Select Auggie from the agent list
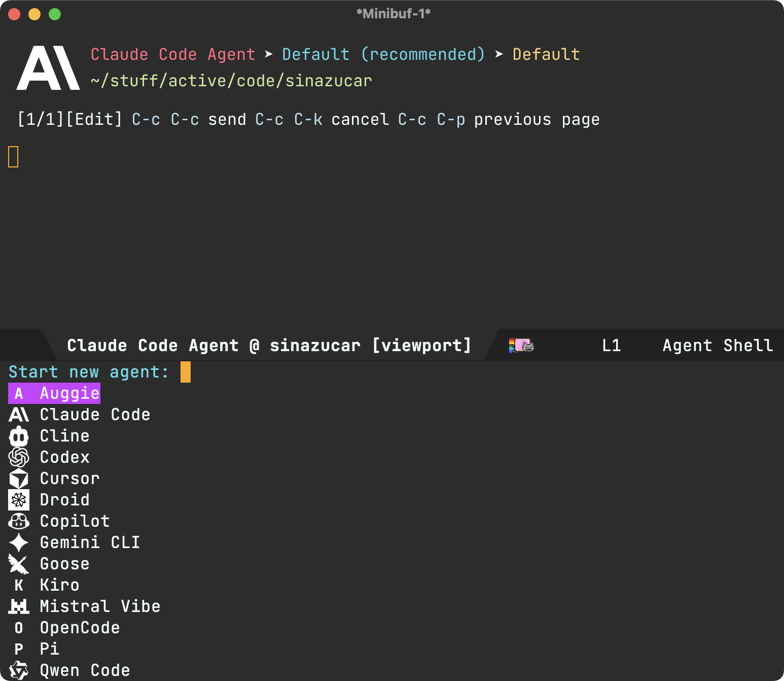Screen dimensions: 784x681 point(69,393)
